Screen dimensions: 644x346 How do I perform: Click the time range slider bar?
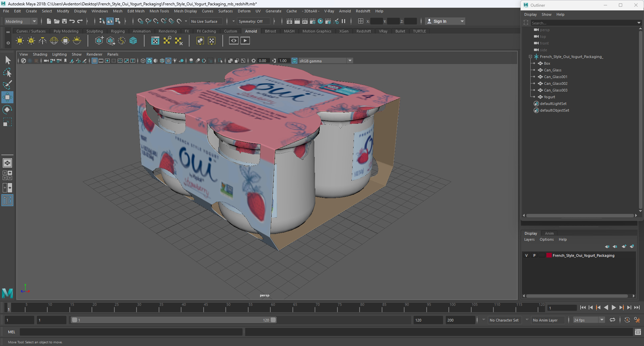pyautogui.click(x=174, y=320)
